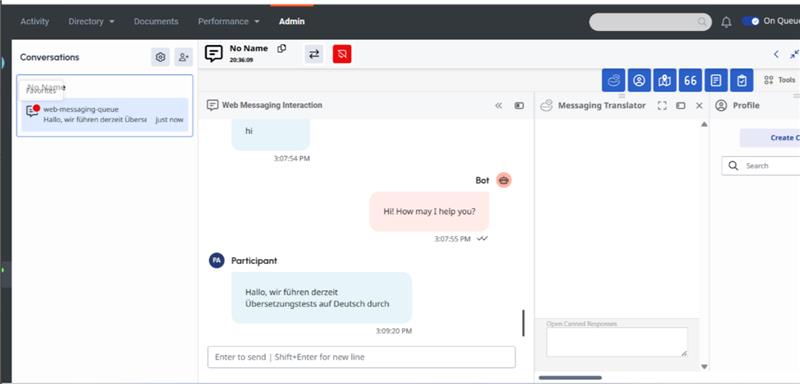Click the 'just now' conversation time

[x=169, y=120]
